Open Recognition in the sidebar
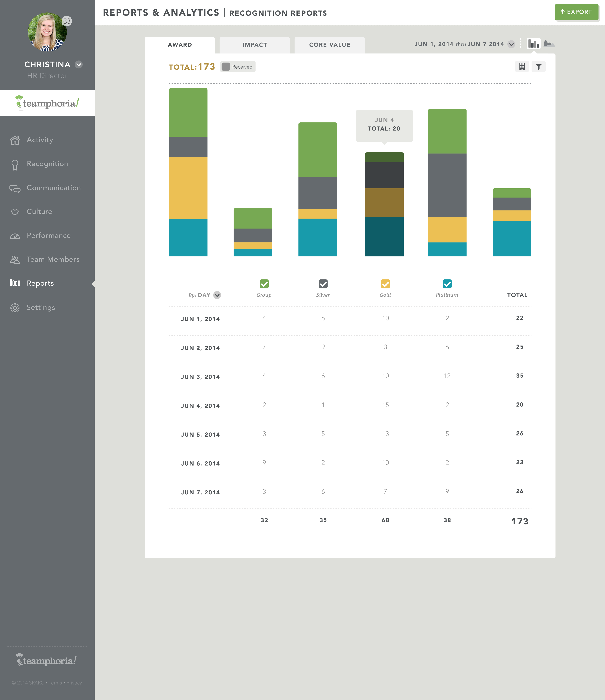The image size is (605, 700). pos(47,164)
